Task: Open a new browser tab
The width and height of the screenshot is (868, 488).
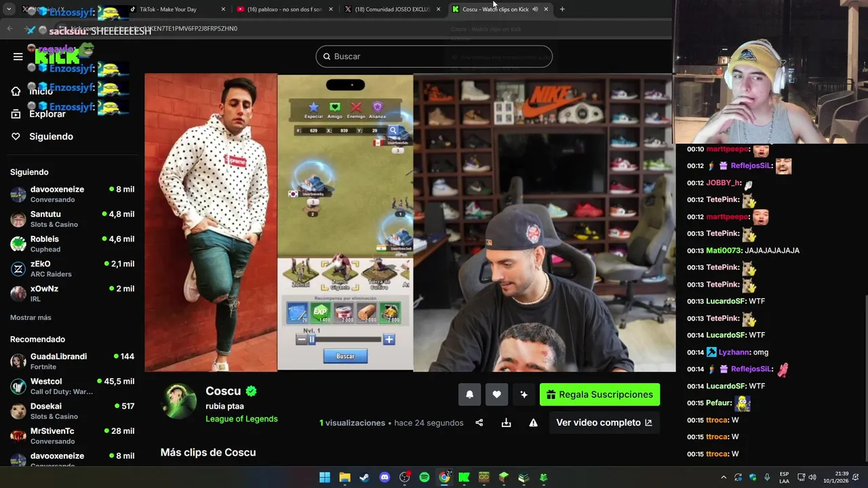Action: (x=562, y=9)
